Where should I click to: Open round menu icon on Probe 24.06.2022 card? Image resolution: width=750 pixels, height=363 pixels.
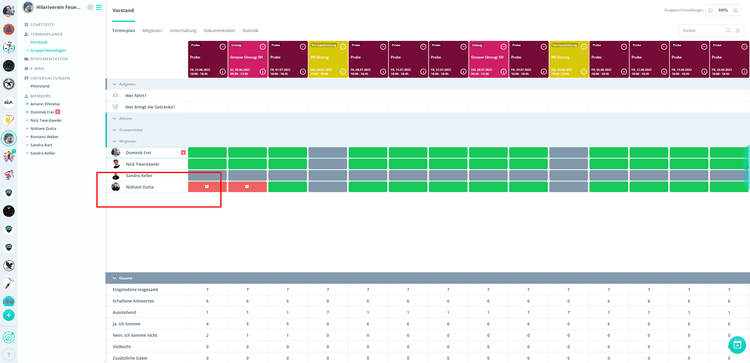pos(222,47)
